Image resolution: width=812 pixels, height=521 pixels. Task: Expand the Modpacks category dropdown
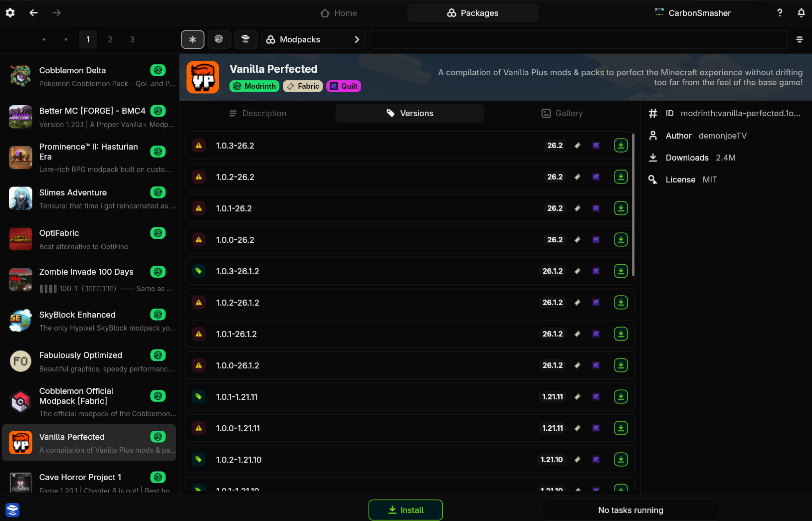(x=313, y=39)
